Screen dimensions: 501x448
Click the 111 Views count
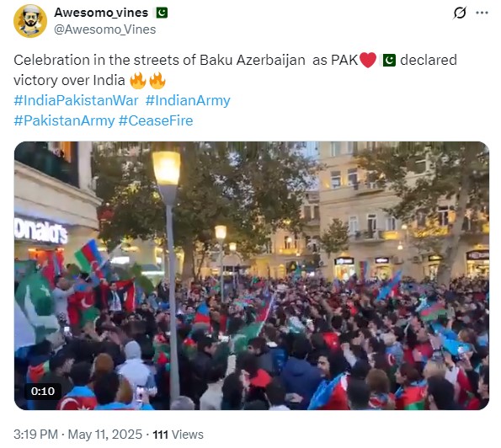178,435
